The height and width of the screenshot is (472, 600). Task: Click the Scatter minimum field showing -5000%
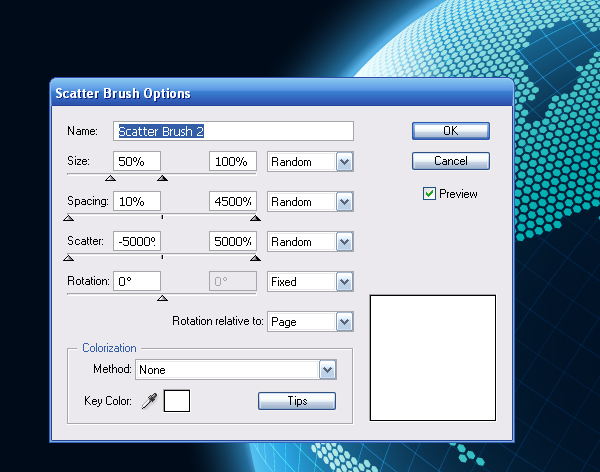tap(137, 242)
